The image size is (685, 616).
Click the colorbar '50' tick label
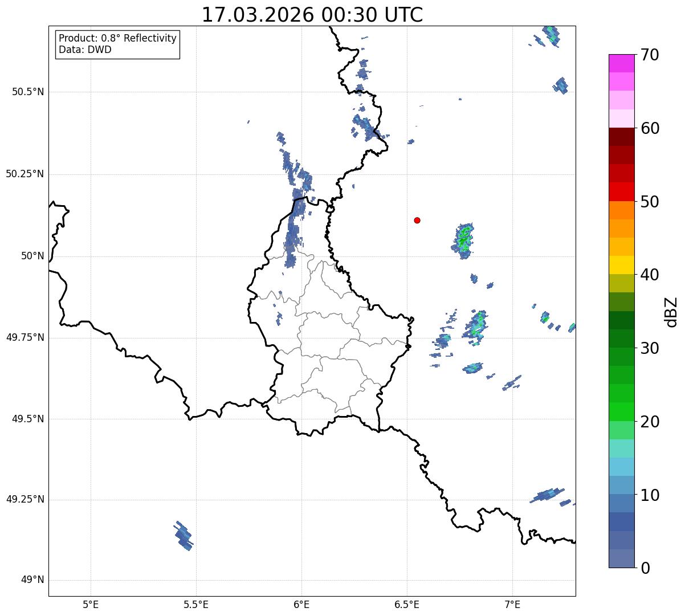pos(650,202)
